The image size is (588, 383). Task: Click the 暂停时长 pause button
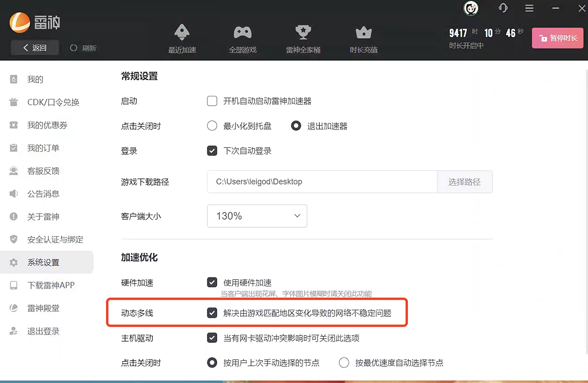point(558,38)
